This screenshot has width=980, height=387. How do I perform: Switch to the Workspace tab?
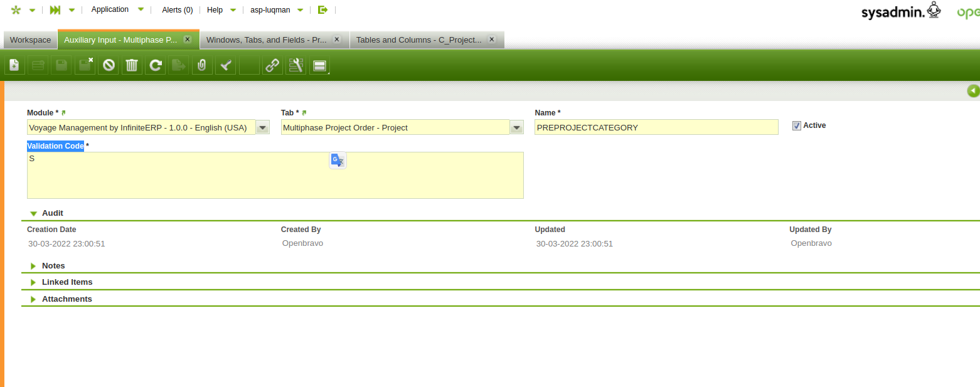(x=30, y=40)
